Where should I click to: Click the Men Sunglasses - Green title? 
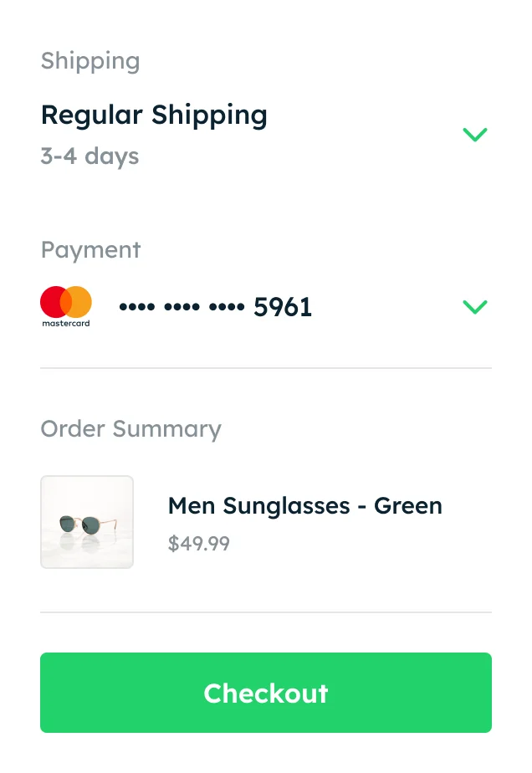click(304, 505)
